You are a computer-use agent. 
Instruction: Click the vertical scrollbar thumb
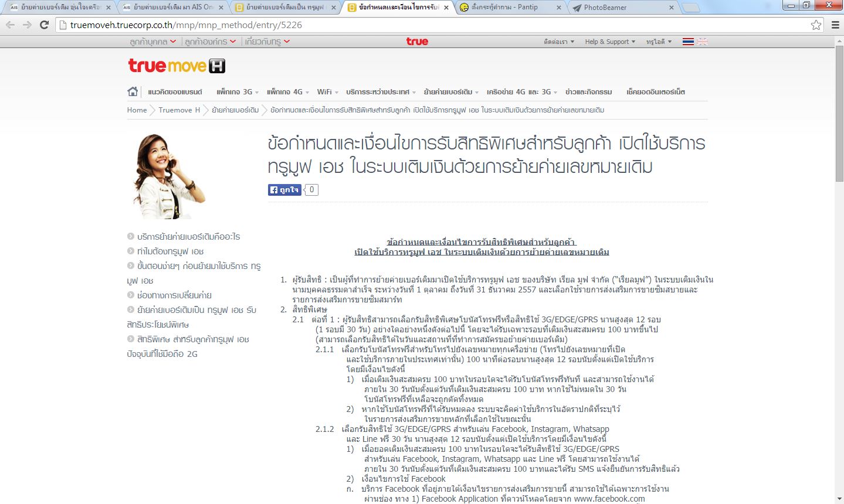(839, 114)
